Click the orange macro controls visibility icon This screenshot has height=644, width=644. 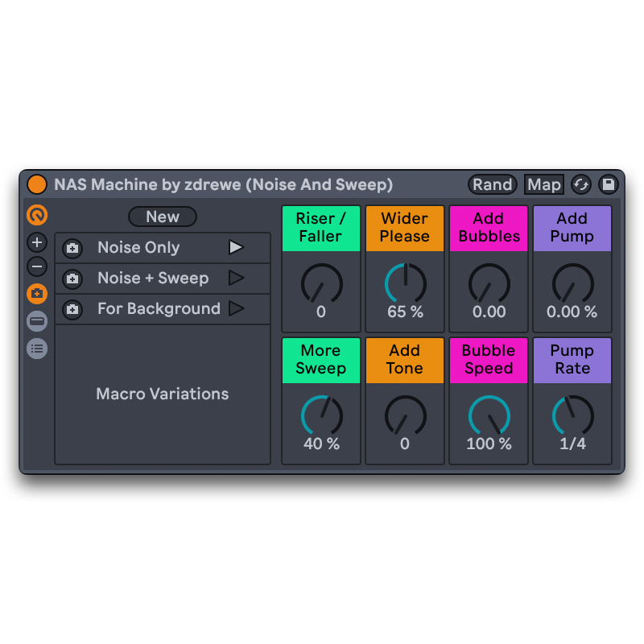tap(37, 215)
